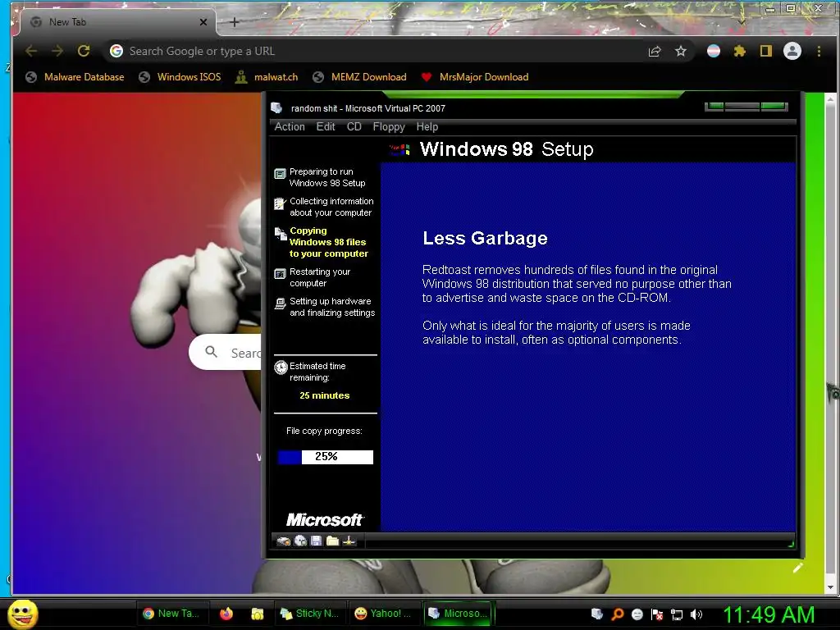Click the round gray face tray icon

coord(637,614)
